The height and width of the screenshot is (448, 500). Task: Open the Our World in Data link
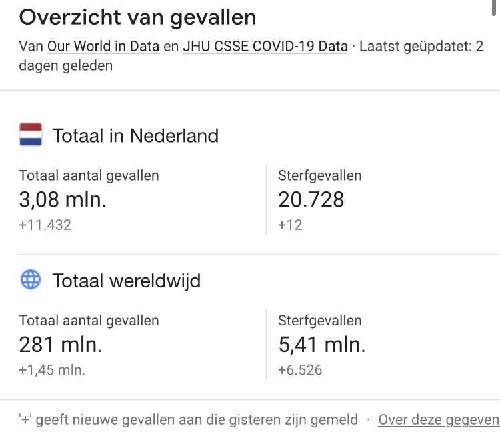click(x=103, y=47)
